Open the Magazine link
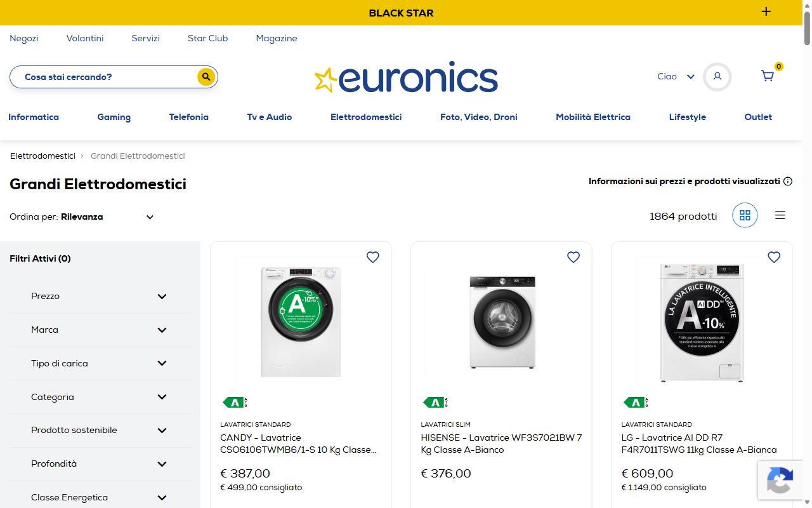Viewport: 812px width, 508px height. coord(277,38)
